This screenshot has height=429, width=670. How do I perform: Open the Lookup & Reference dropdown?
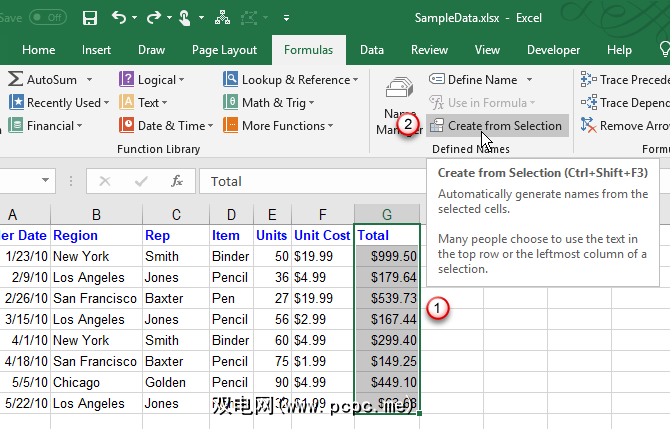tap(294, 80)
